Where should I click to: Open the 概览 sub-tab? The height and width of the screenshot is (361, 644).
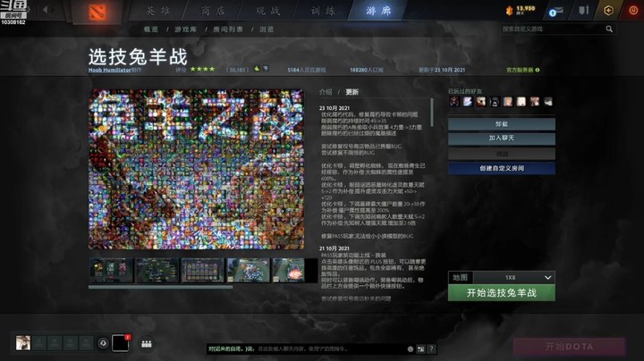click(x=151, y=29)
